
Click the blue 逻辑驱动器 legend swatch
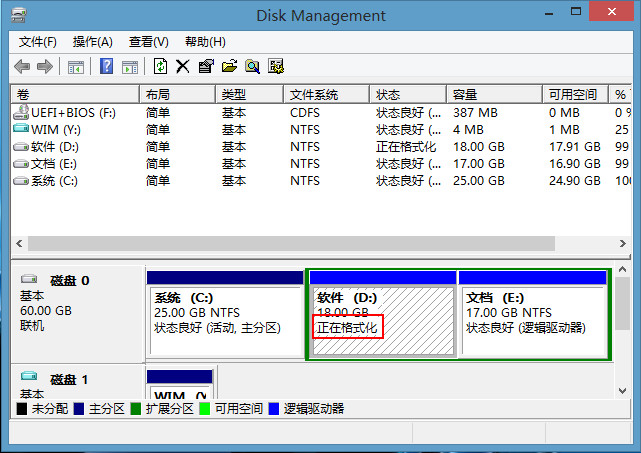coord(274,408)
